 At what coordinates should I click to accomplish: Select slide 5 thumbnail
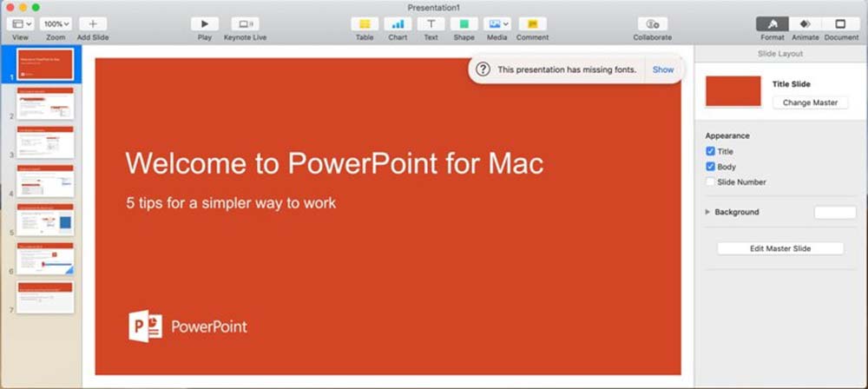(x=45, y=220)
